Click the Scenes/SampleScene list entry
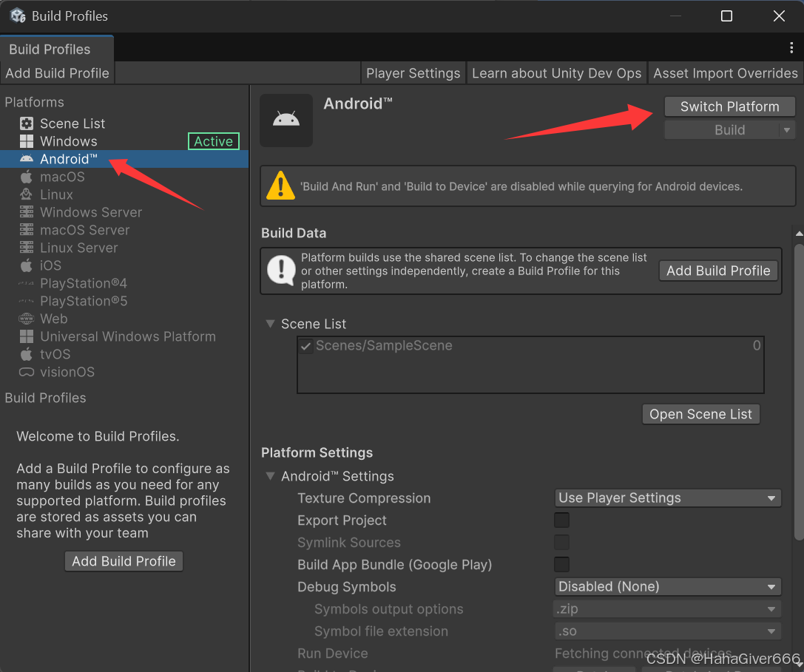This screenshot has height=672, width=804. [x=531, y=346]
